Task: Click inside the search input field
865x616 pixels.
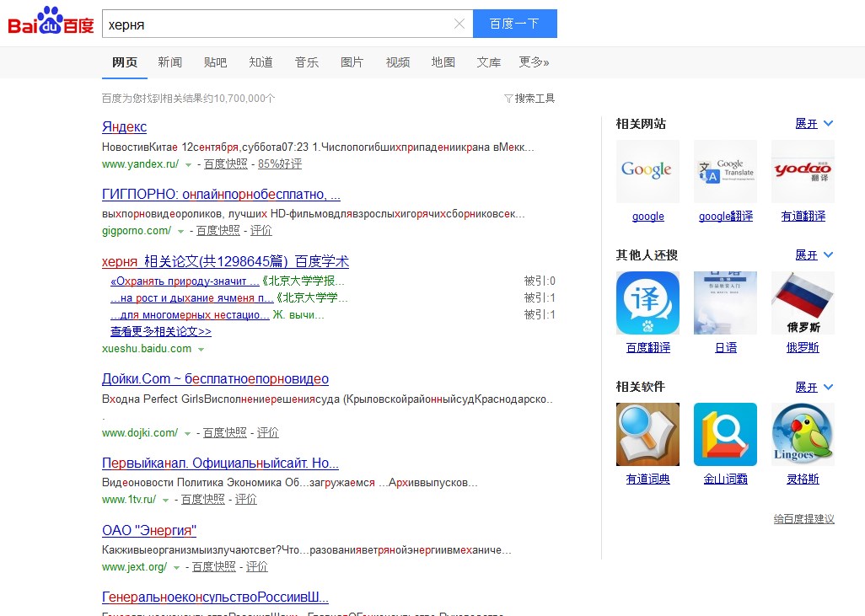Action: [278, 24]
